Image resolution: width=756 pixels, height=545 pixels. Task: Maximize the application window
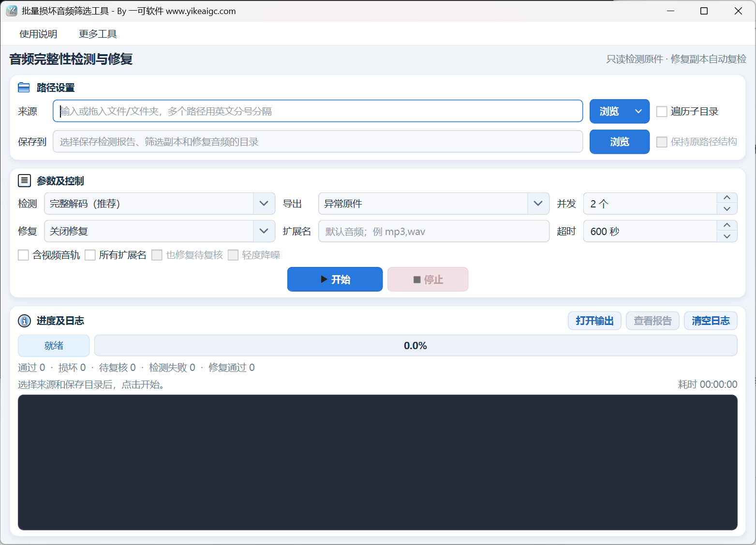tap(704, 11)
